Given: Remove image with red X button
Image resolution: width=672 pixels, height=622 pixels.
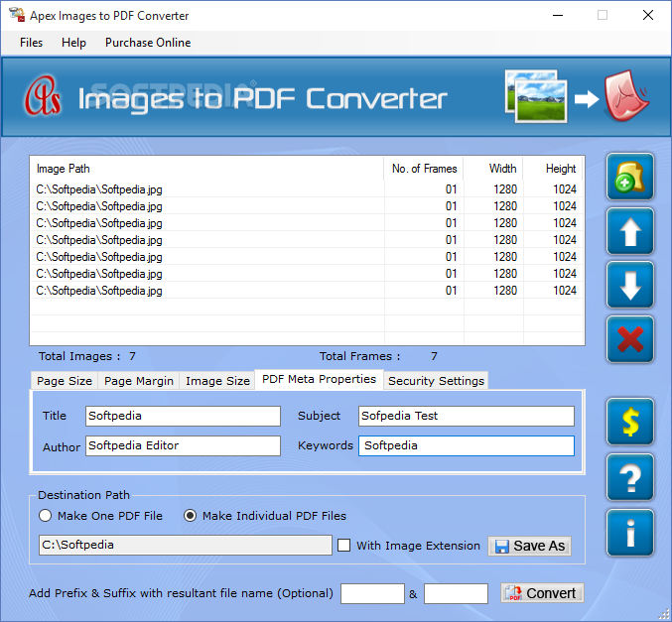Looking at the screenshot, I should [x=630, y=339].
